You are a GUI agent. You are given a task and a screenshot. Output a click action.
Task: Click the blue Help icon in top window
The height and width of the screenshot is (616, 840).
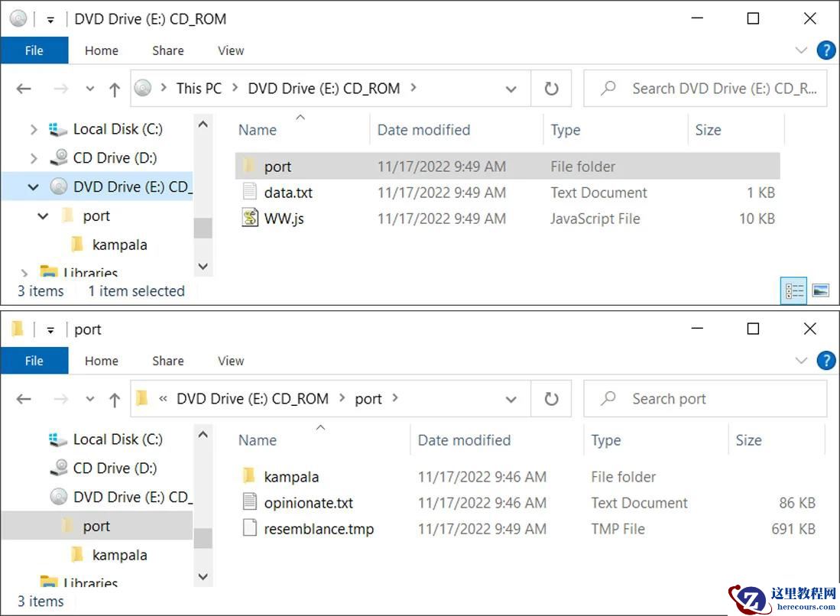click(x=825, y=50)
